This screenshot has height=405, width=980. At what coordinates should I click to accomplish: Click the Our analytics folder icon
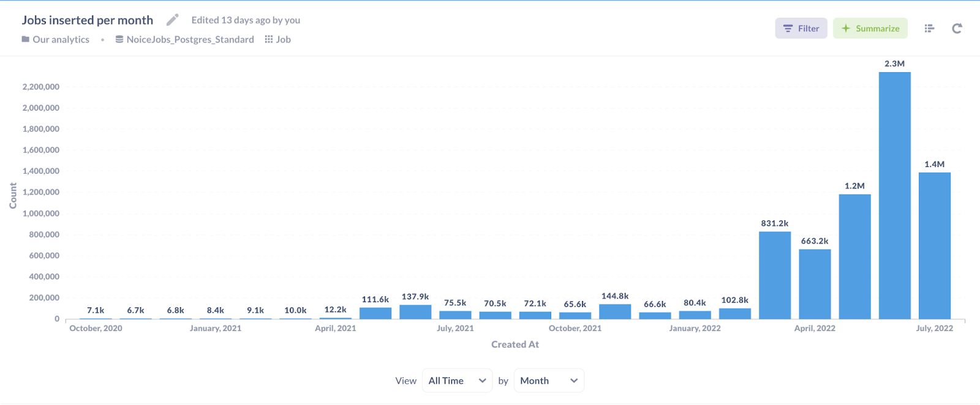(x=25, y=39)
